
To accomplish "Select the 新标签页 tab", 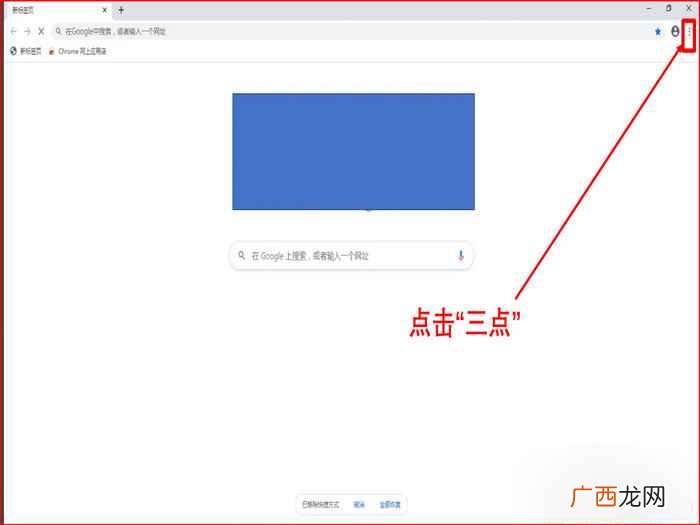I will (x=58, y=10).
